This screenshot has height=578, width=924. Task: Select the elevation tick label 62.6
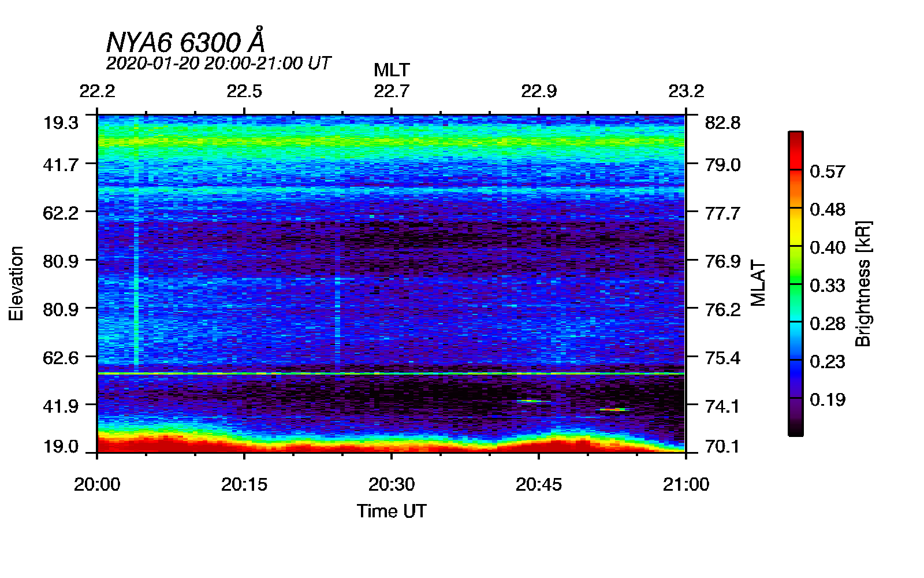(61, 358)
